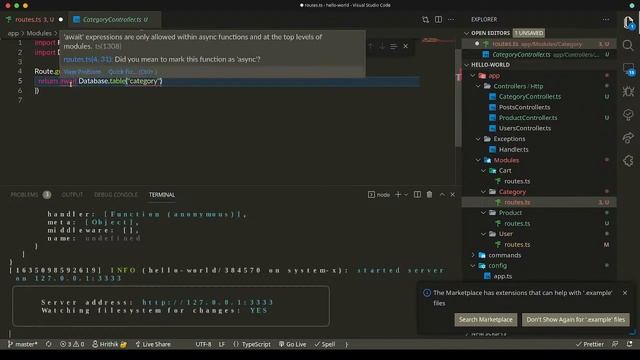Go to the previous match in the find widget
The height and width of the screenshot is (360, 640).
coord(371,46)
